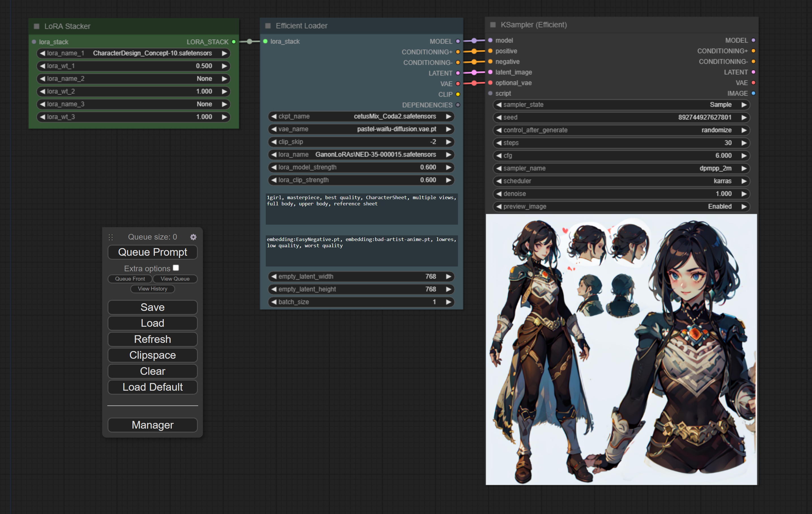Click the script input socket
Screen dimensions: 812x514
pos(490,93)
